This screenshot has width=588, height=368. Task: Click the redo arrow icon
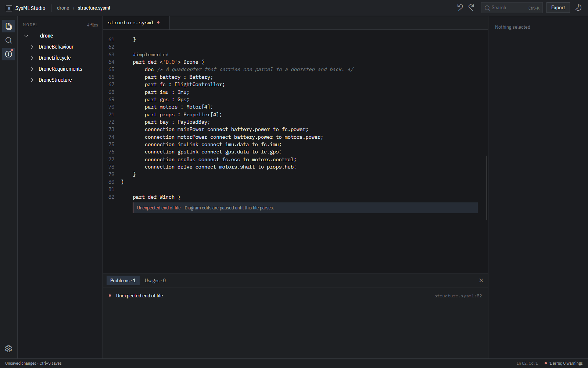[x=471, y=7]
